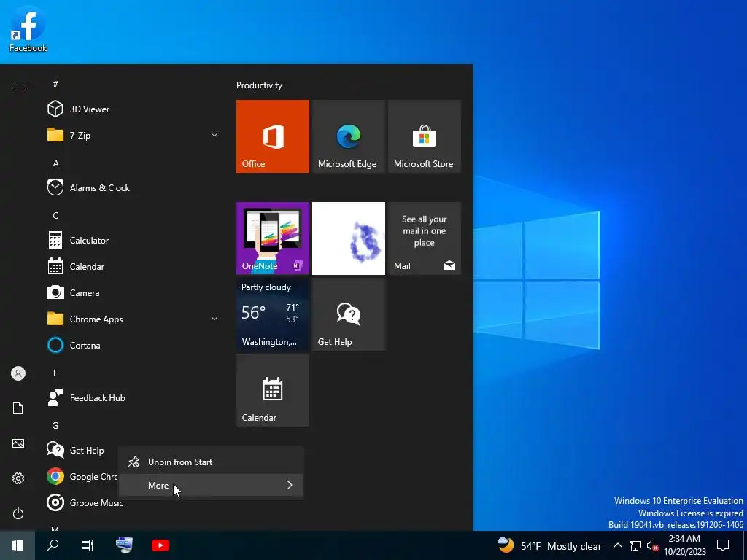Open the weather tile for Washington
The width and height of the screenshot is (747, 560).
coord(273,314)
